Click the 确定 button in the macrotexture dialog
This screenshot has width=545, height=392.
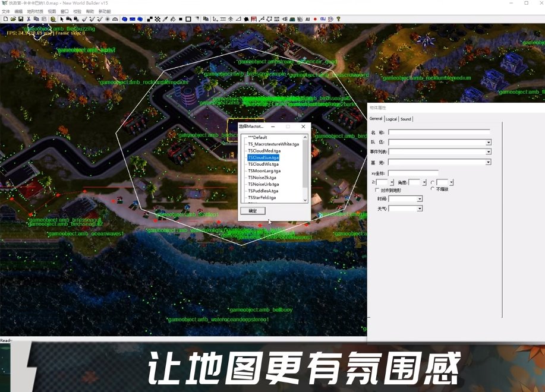click(253, 211)
